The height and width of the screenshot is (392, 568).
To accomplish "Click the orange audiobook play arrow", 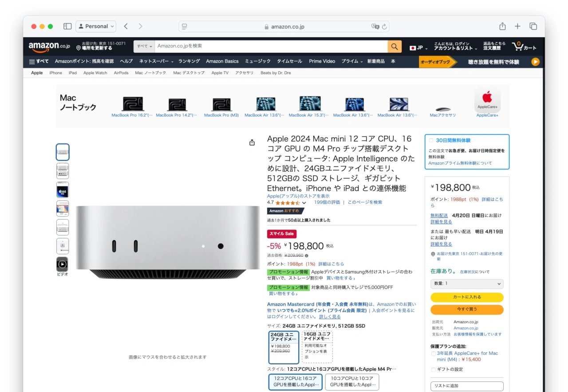I will coord(536,62).
